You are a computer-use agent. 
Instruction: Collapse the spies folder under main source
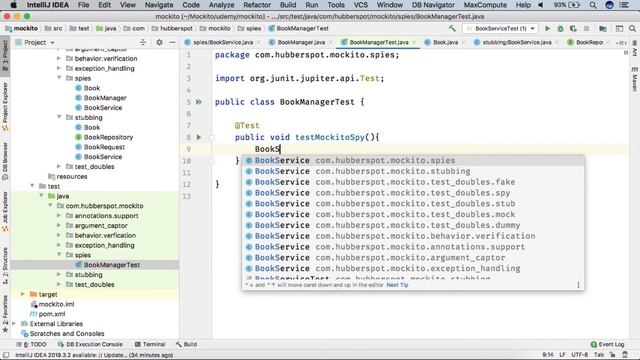pyautogui.click(x=59, y=78)
